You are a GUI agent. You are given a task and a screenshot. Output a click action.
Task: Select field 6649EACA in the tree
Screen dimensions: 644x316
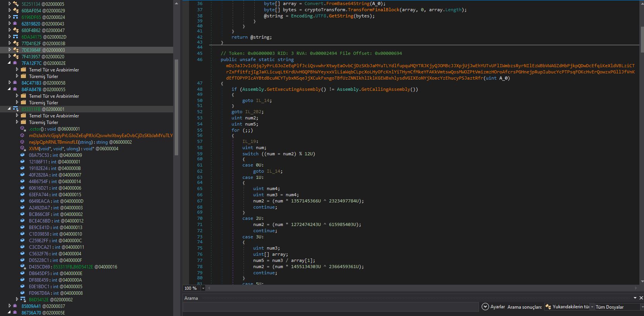click(x=56, y=201)
